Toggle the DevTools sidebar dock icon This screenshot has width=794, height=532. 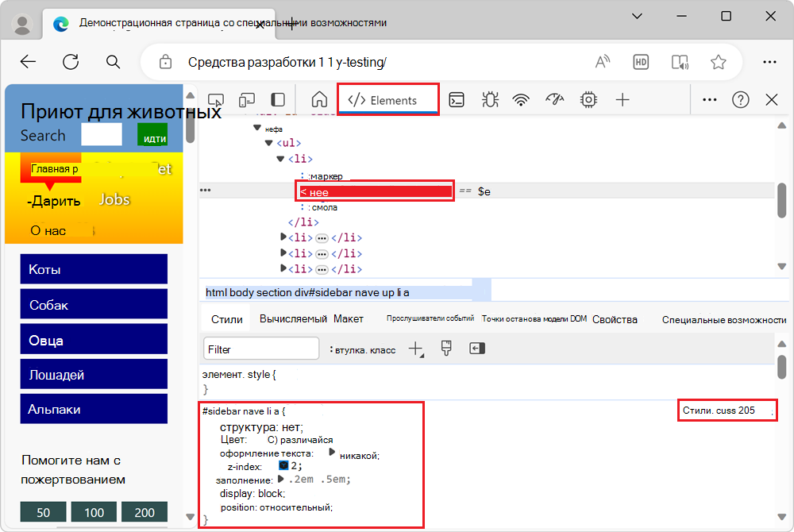[x=278, y=100]
